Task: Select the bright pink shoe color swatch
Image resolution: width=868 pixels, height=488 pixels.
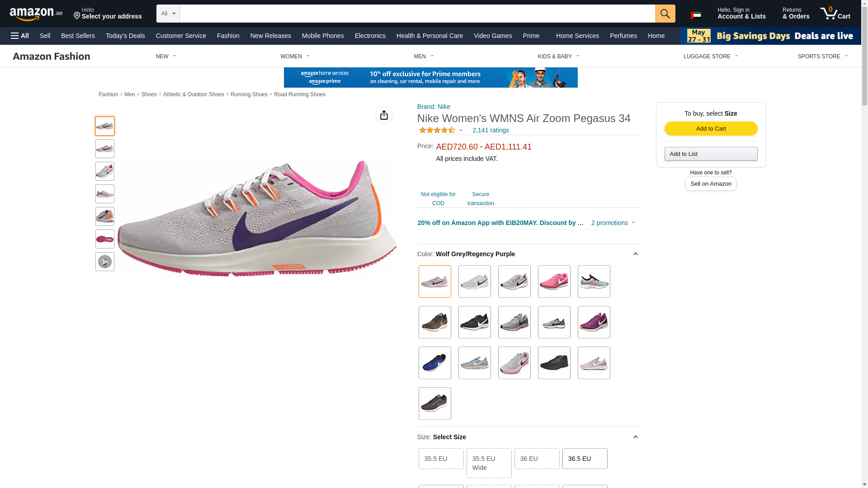Action: coord(554,282)
